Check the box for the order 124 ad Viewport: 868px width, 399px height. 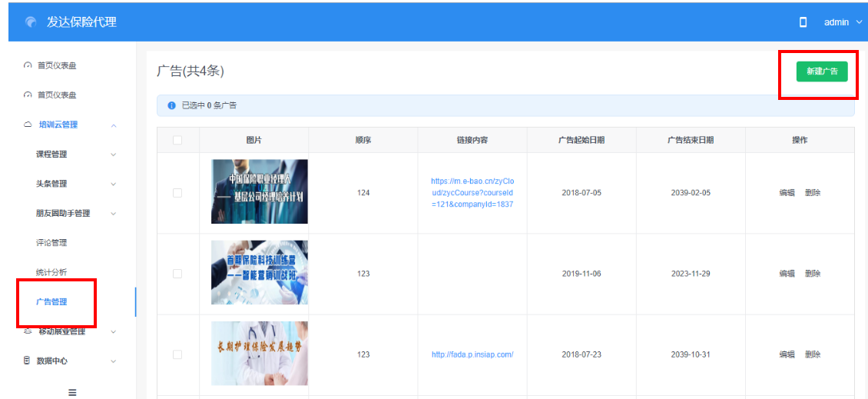point(177,193)
